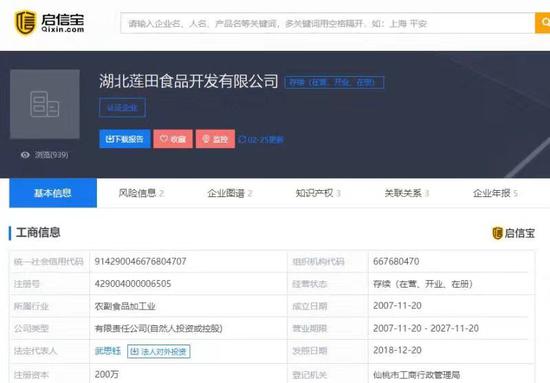Click the search input field at top

[328, 23]
